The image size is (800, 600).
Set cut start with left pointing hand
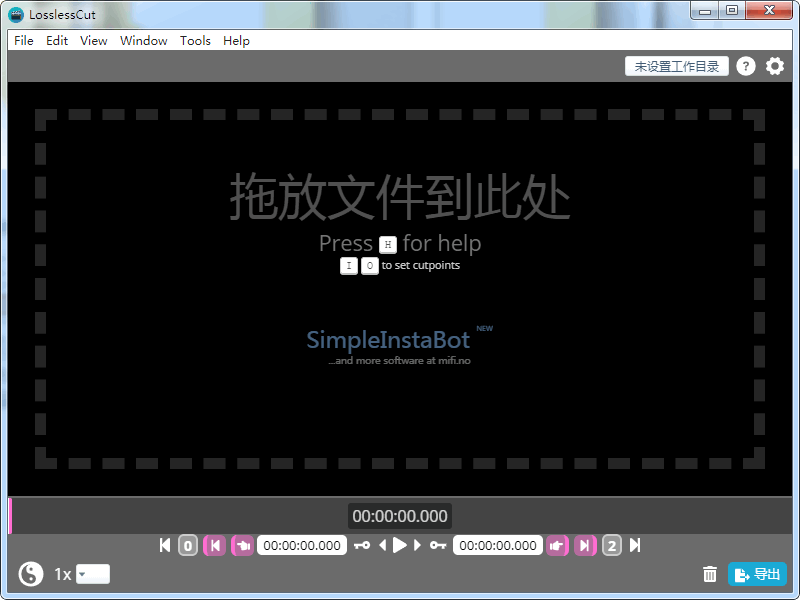(x=242, y=545)
